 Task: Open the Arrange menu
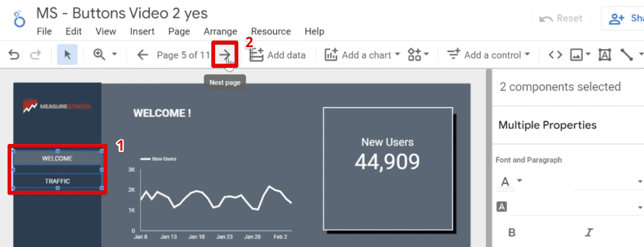(x=221, y=31)
